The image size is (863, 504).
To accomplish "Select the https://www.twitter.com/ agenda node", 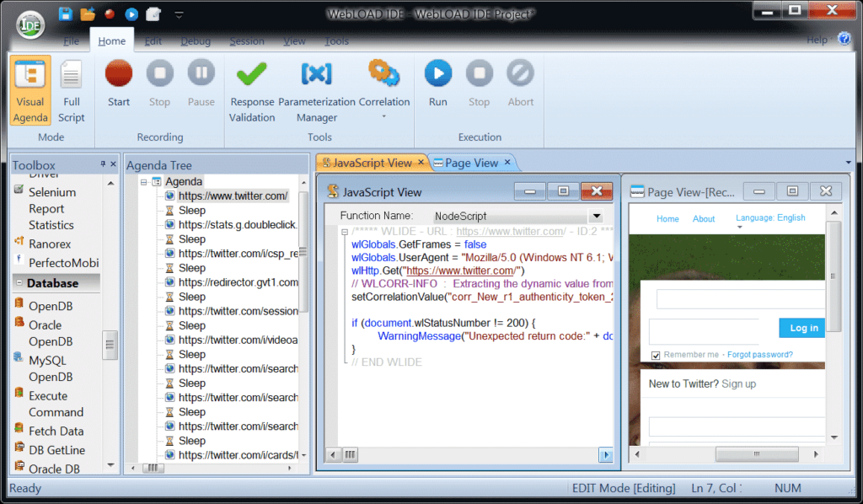I will coord(233,196).
